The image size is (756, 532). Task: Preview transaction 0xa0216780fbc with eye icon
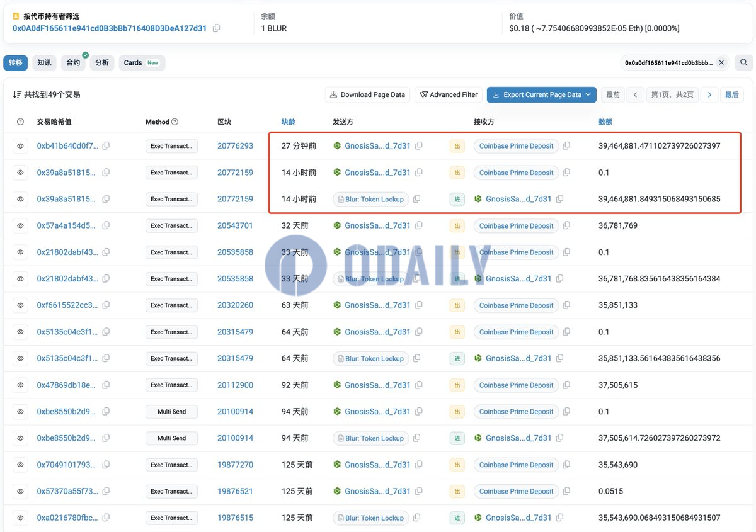pos(20,518)
